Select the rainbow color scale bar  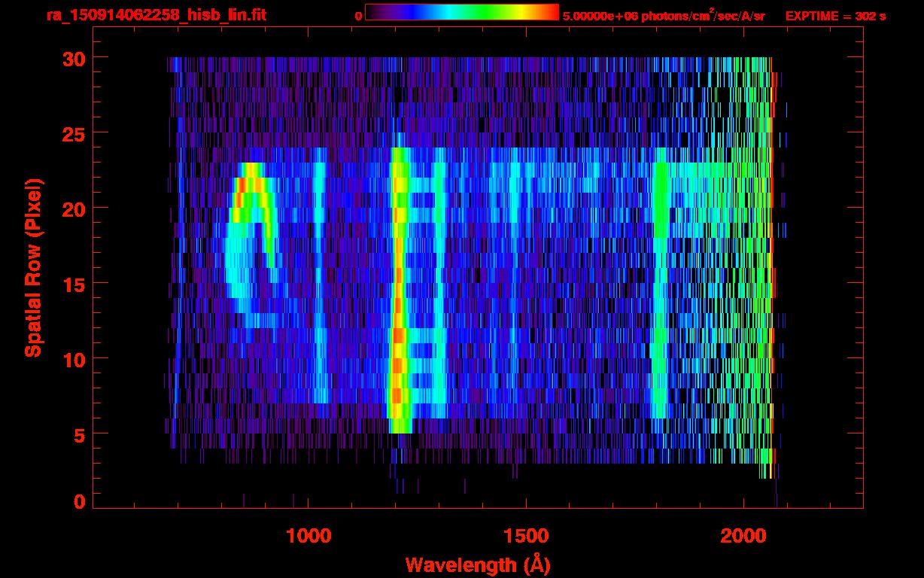pos(461,12)
